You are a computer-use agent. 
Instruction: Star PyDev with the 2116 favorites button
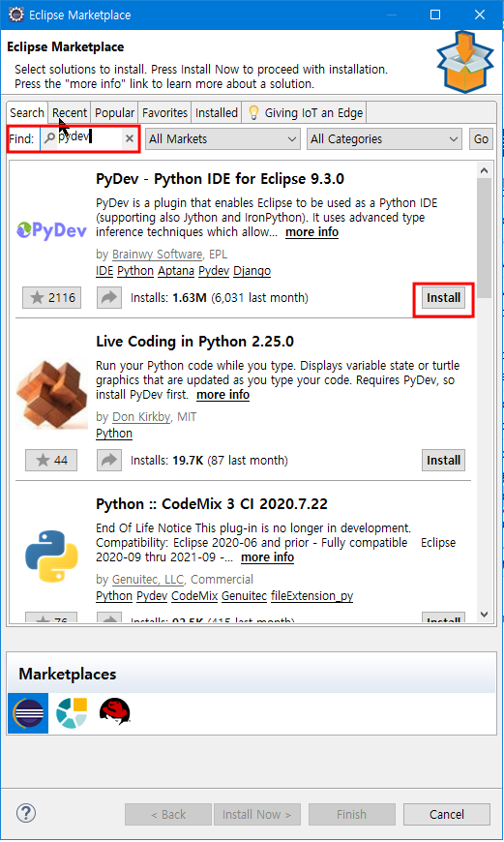51,297
